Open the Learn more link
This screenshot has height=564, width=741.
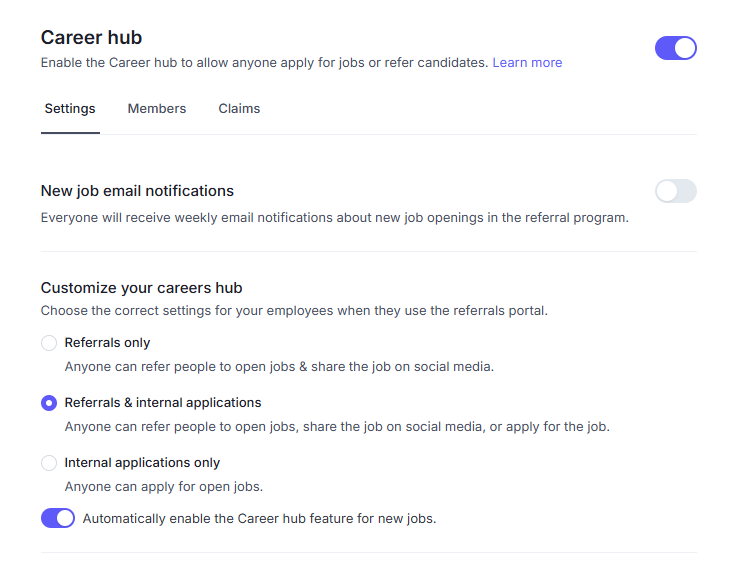coord(527,62)
